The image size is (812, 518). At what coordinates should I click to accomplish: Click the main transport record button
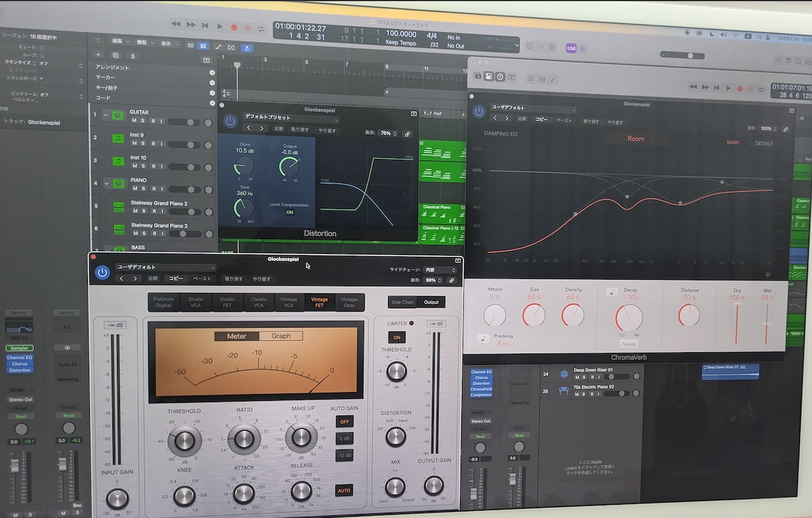234,27
